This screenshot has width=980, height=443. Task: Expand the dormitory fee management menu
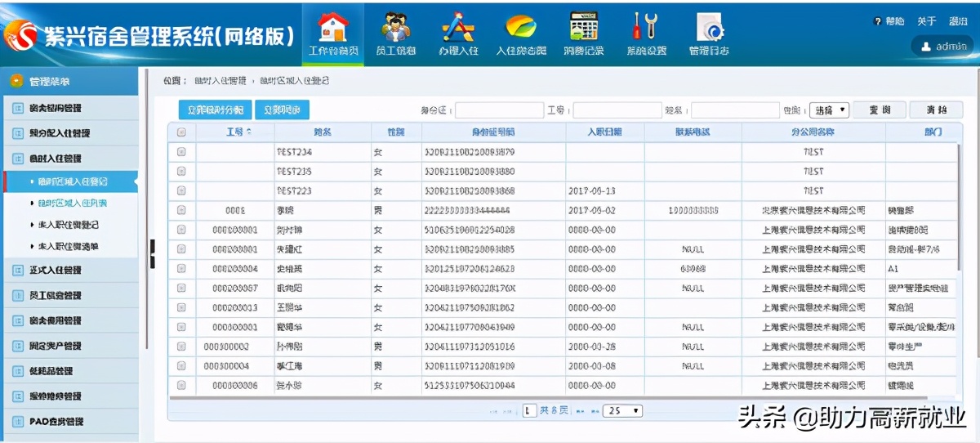pyautogui.click(x=69, y=320)
